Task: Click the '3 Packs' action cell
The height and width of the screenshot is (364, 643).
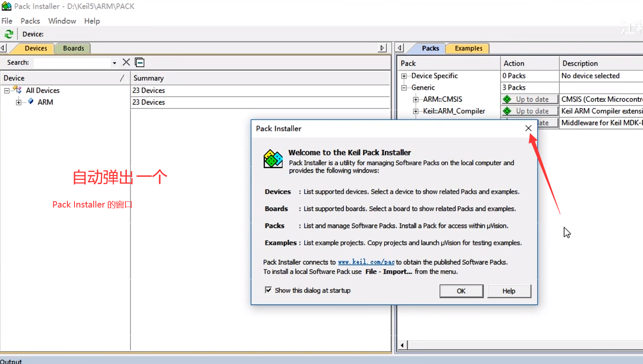Action: [530, 87]
